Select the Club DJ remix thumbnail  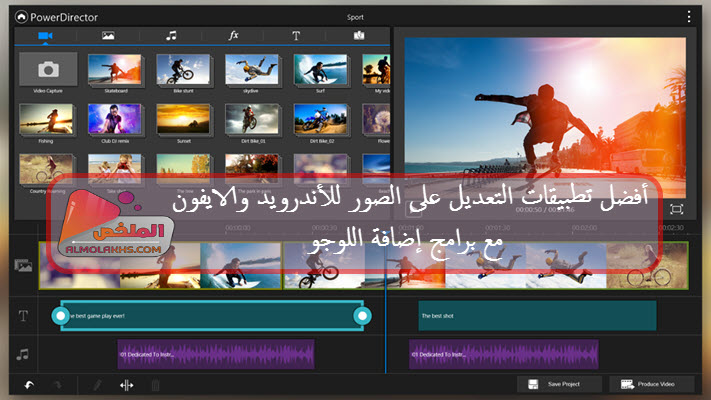pos(115,119)
